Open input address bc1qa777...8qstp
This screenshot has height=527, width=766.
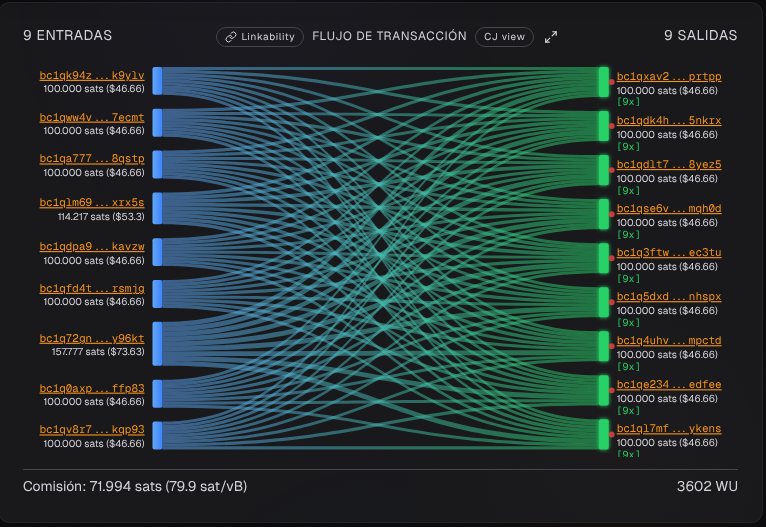92,159
